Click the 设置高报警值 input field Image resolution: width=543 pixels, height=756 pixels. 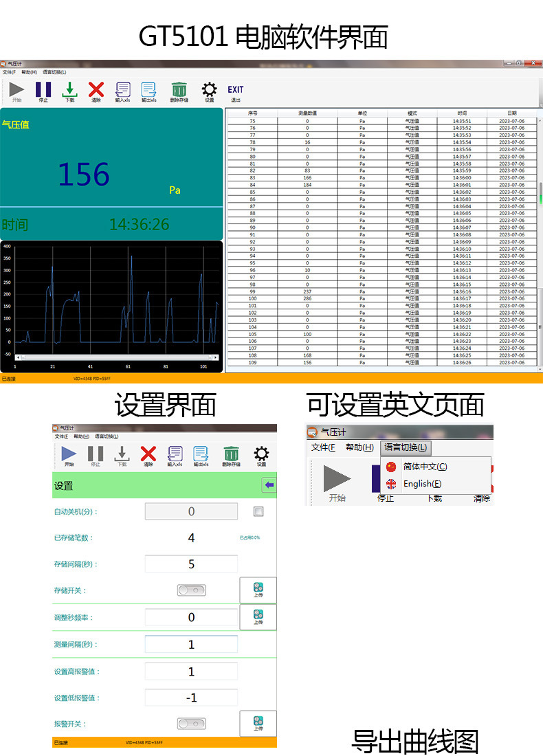click(x=192, y=671)
